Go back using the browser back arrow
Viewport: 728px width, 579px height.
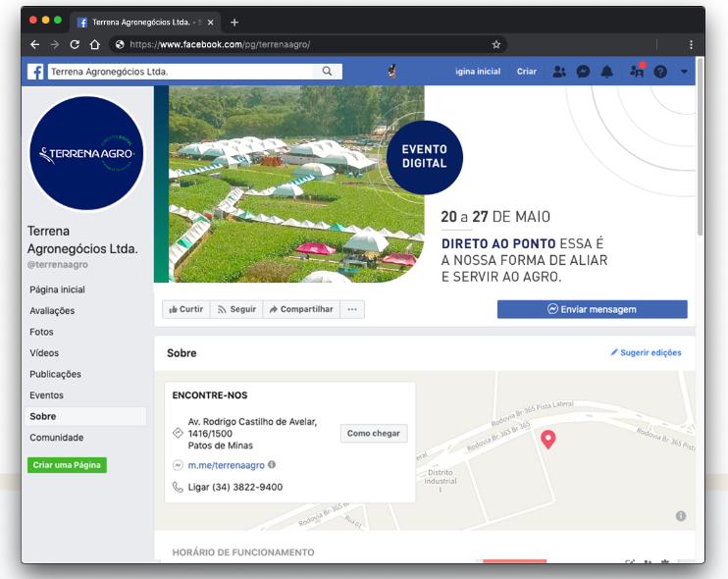pyautogui.click(x=34, y=44)
